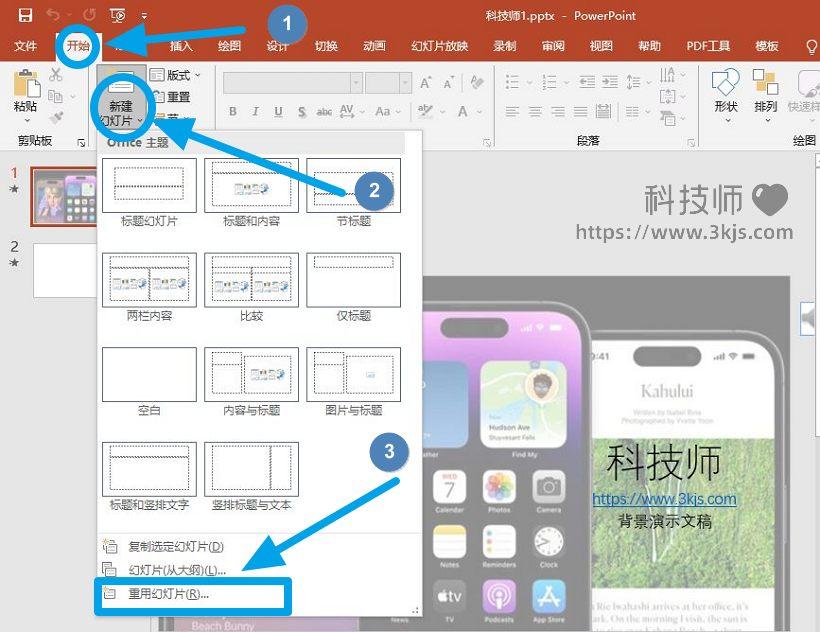The image size is (820, 632).
Task: Click the text highlight color icon
Action: coord(425,111)
